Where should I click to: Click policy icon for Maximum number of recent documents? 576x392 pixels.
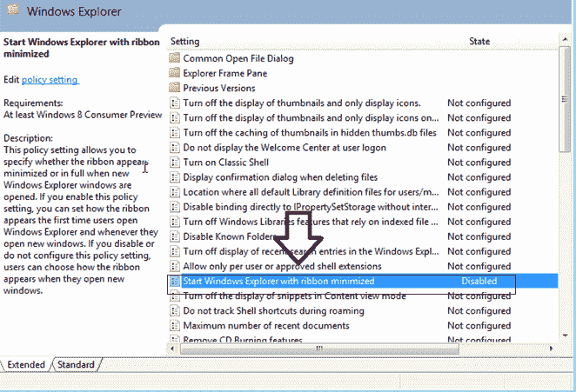coord(175,326)
